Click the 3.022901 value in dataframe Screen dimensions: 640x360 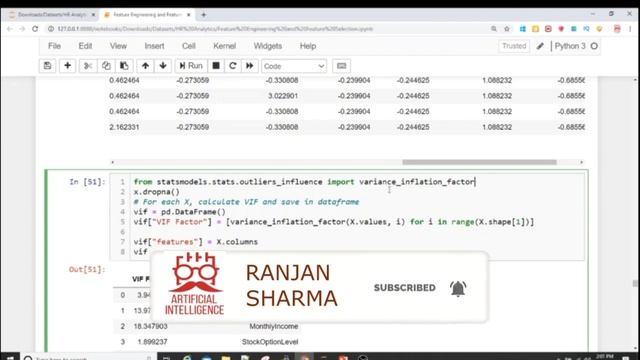pyautogui.click(x=282, y=96)
